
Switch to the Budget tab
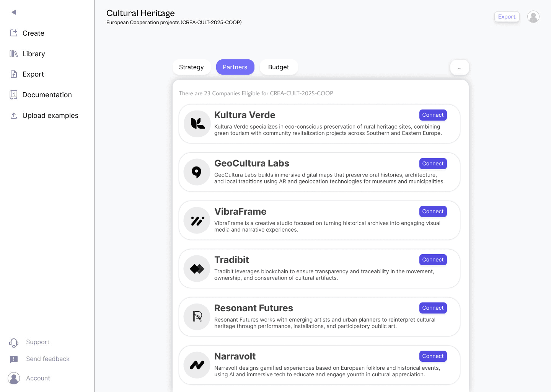point(279,67)
